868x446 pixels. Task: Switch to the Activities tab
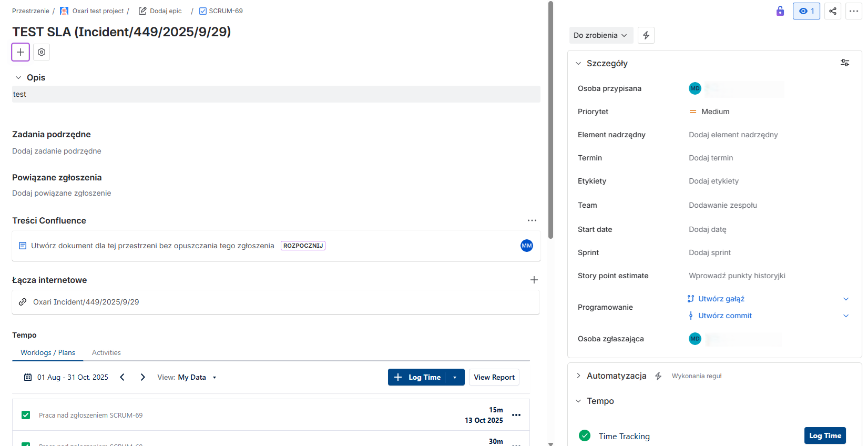tap(106, 352)
